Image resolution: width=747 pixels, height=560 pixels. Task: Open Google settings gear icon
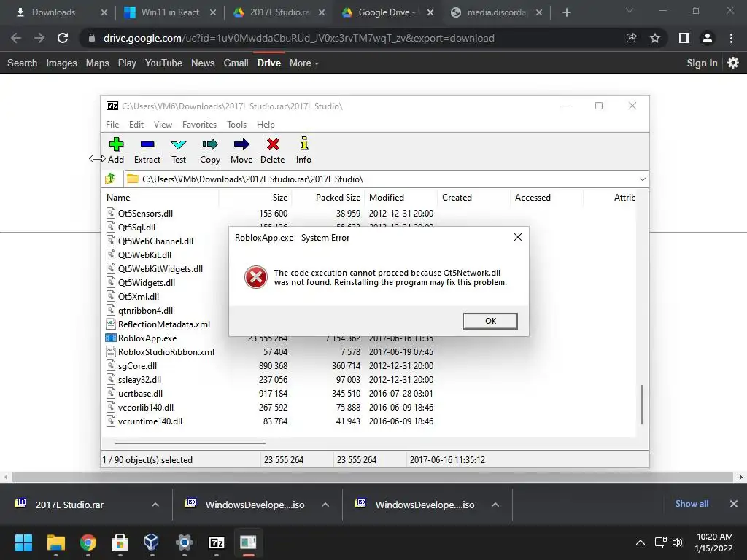tap(733, 63)
